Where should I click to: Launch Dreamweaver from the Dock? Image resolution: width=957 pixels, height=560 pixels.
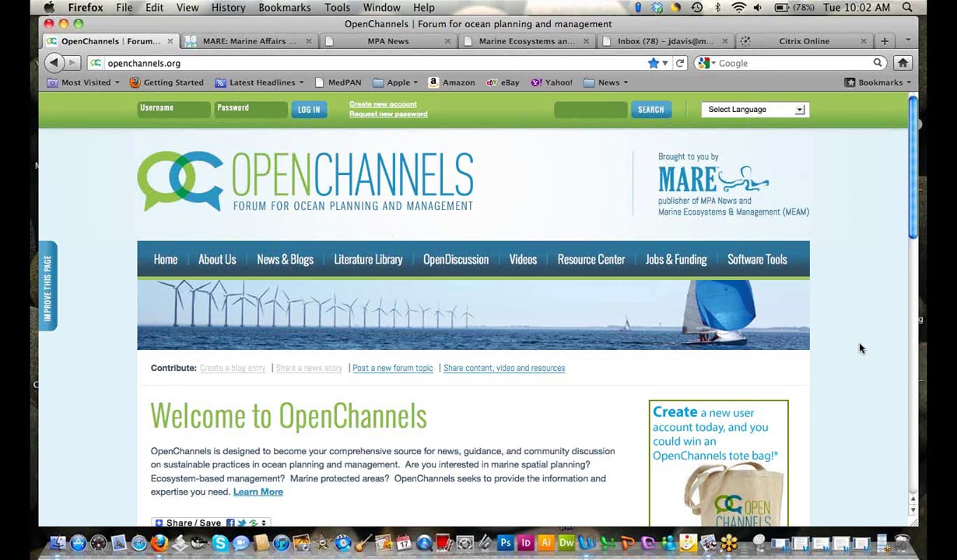click(x=566, y=543)
